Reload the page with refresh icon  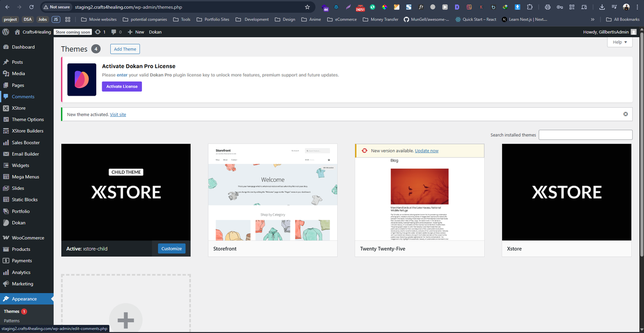31,7
